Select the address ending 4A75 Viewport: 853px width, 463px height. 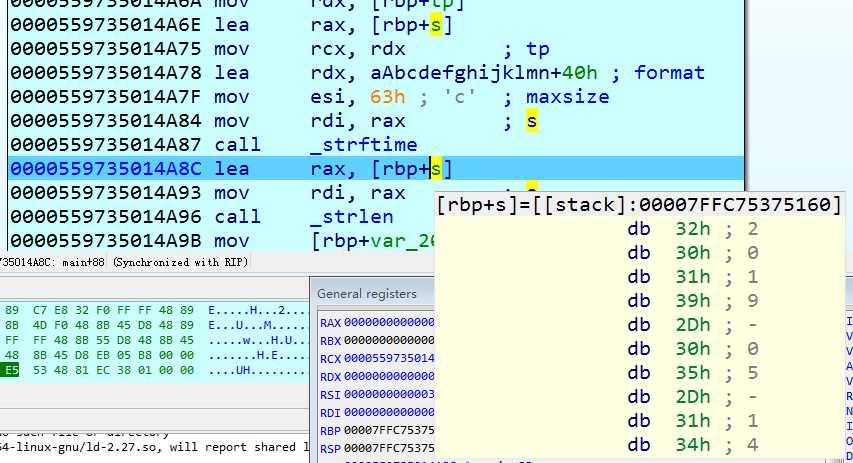[106, 49]
